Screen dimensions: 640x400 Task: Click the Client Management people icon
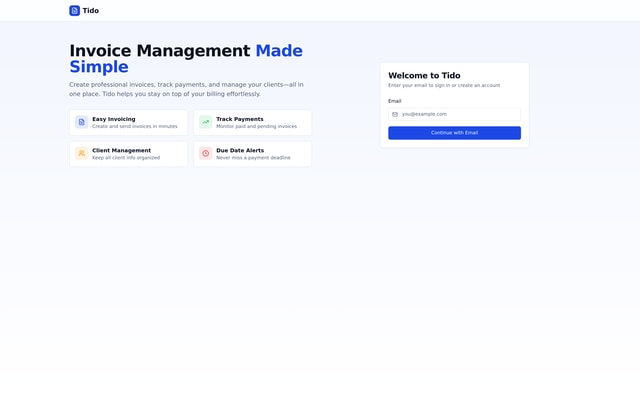tap(82, 153)
